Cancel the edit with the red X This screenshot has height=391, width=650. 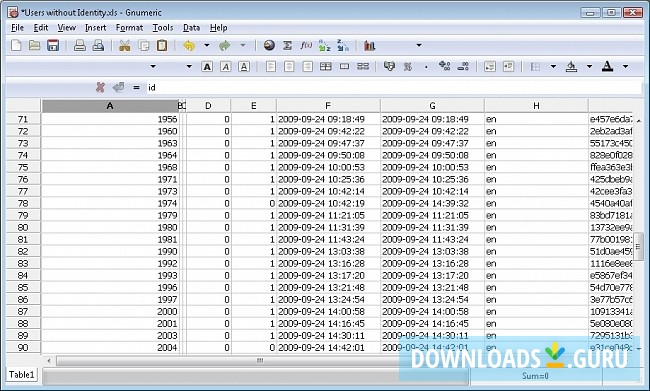point(100,87)
